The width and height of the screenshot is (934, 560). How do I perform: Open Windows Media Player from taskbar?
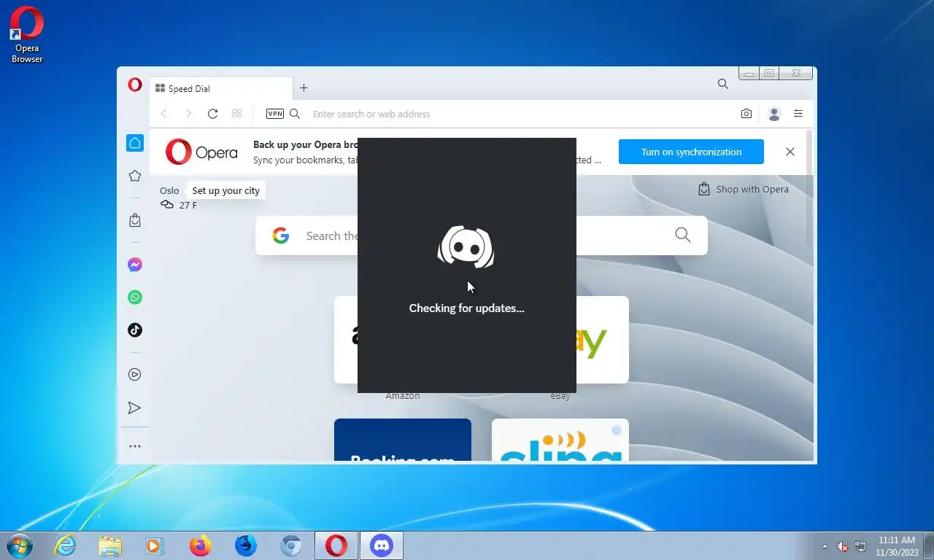pyautogui.click(x=155, y=545)
